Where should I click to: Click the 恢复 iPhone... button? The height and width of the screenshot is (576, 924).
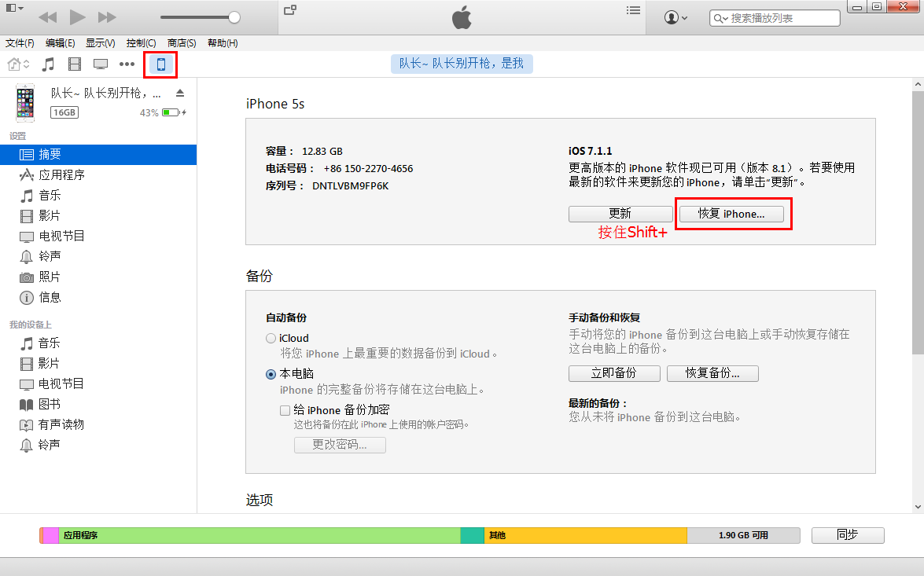tap(731, 214)
